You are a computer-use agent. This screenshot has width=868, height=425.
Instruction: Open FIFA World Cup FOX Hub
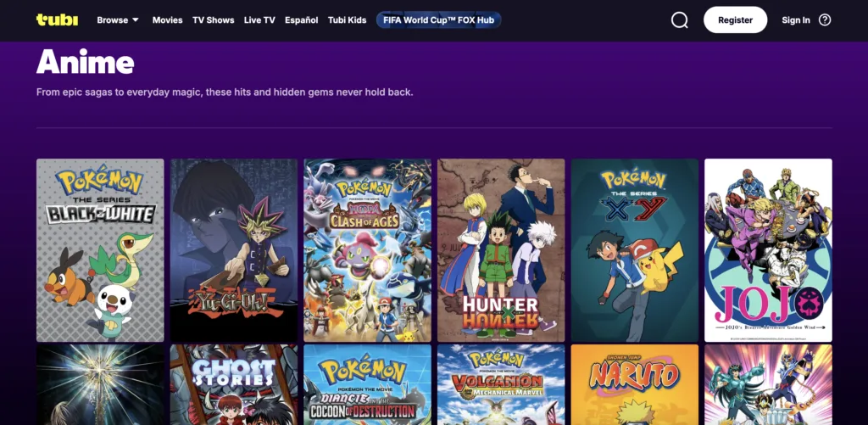[438, 20]
